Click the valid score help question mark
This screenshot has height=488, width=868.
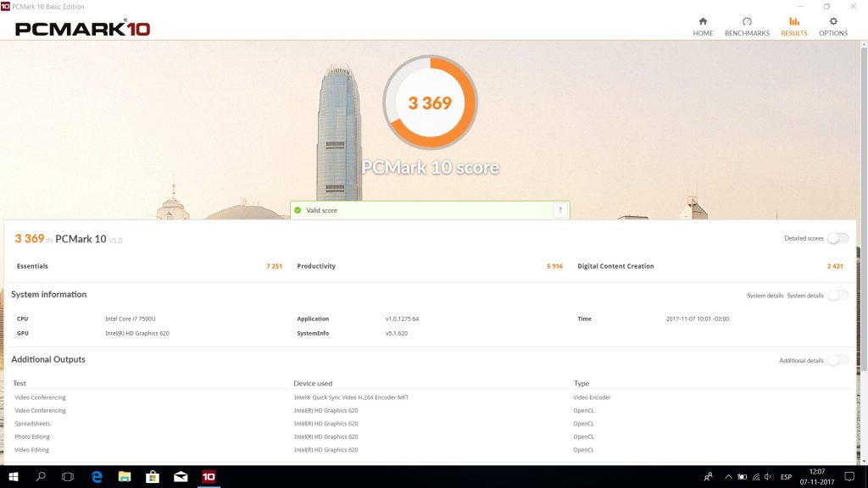559,210
